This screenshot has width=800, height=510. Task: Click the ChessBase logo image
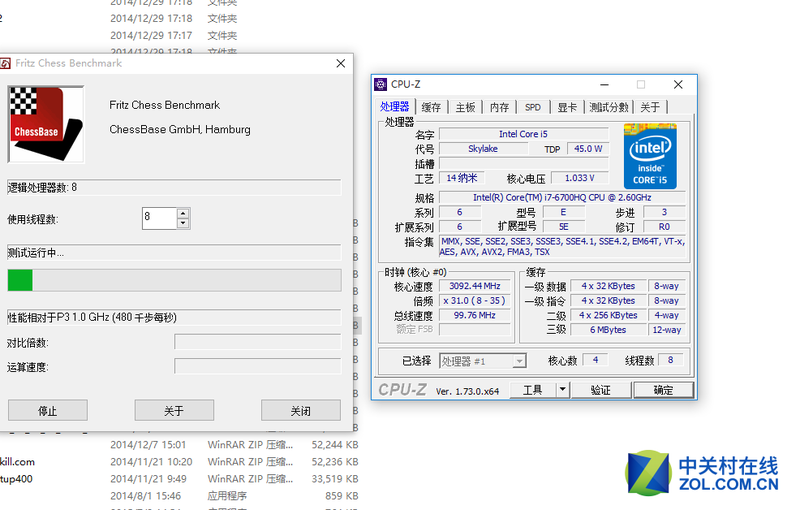point(46,124)
